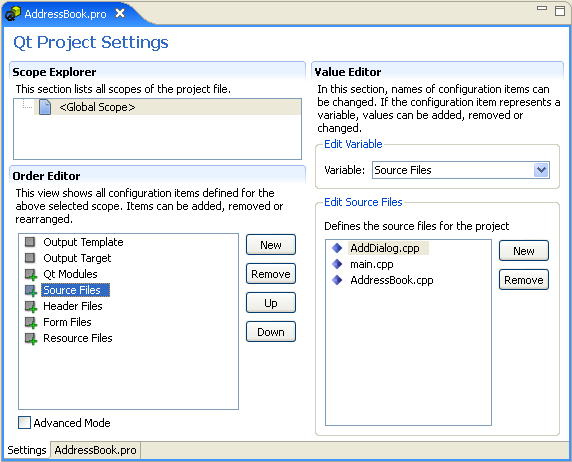Select AddressBook.cpp in the source list
This screenshot has width=572, height=462.
tap(392, 280)
